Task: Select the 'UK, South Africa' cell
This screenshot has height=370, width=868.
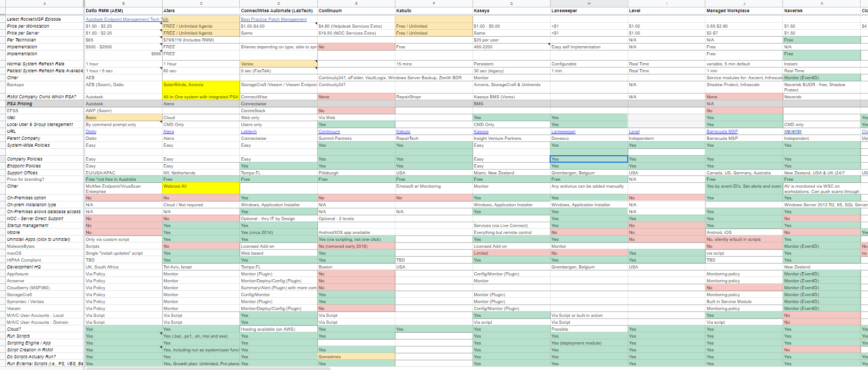Action: 123,267
